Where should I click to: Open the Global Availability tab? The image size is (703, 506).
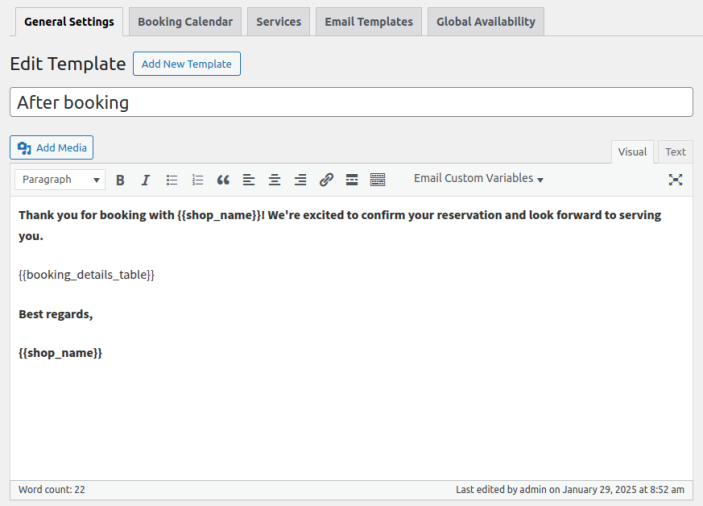(x=485, y=22)
